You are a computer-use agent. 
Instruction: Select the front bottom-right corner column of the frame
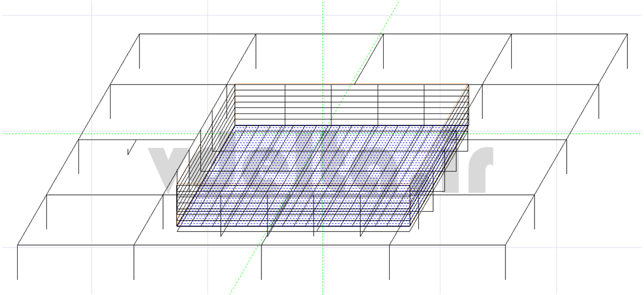(x=505, y=262)
